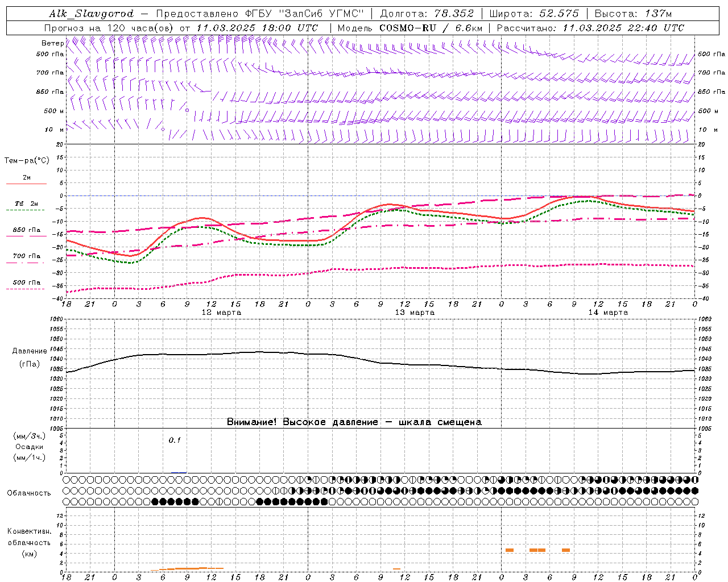Click the 0.1 precipitation value label
The image size is (728, 582).
coord(175,440)
